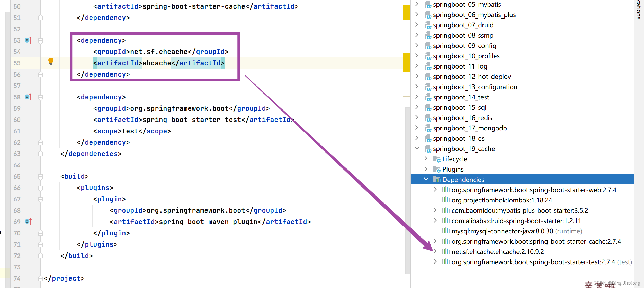Click library icon of druid-spring-boot-starter dependency
The height and width of the screenshot is (288, 644).
click(446, 221)
